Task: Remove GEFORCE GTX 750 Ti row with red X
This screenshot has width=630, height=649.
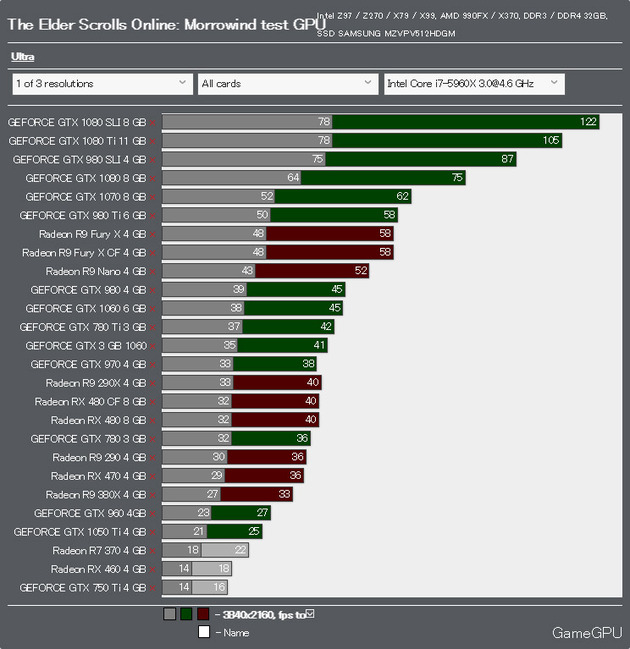Action: [x=152, y=588]
